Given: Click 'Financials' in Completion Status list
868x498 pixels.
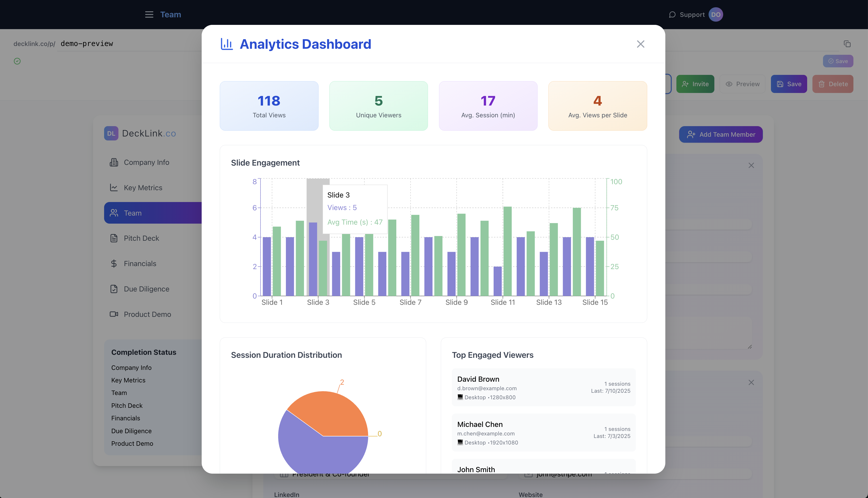Looking at the screenshot, I should point(126,418).
